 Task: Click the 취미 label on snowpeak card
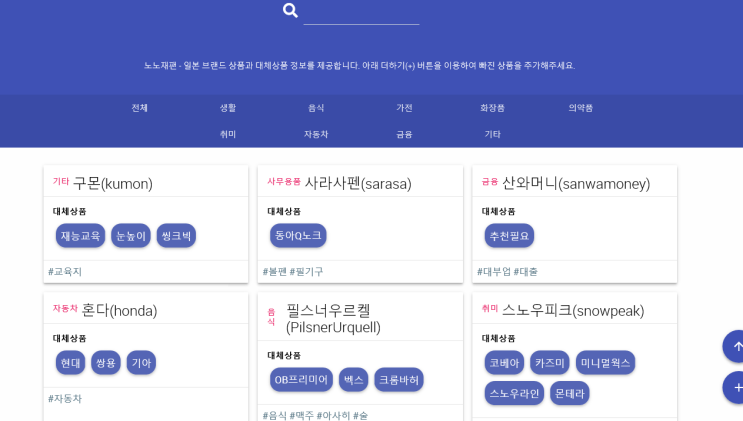point(490,308)
